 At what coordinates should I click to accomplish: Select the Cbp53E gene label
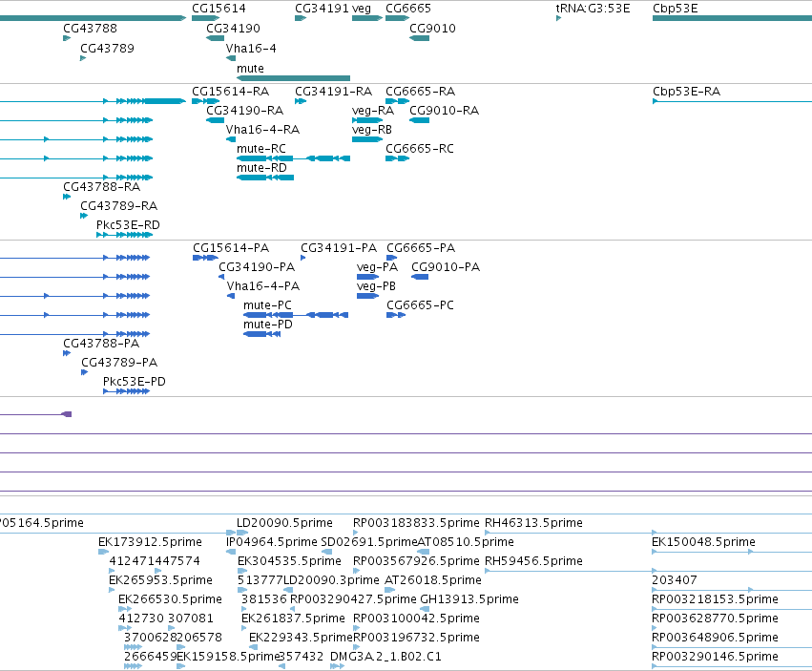point(676,9)
